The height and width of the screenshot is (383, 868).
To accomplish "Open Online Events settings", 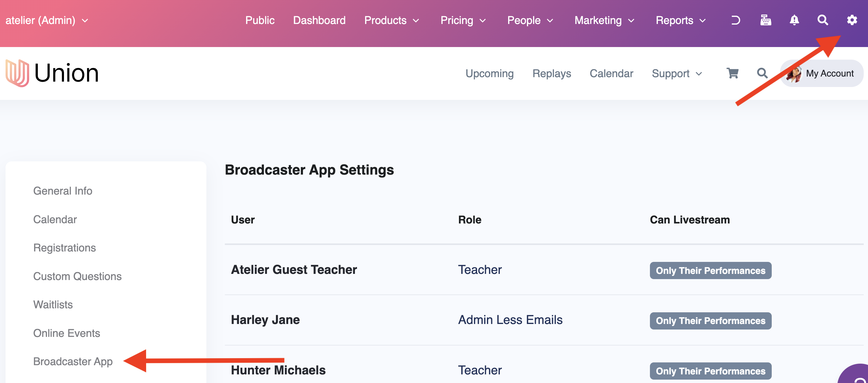I will point(66,333).
